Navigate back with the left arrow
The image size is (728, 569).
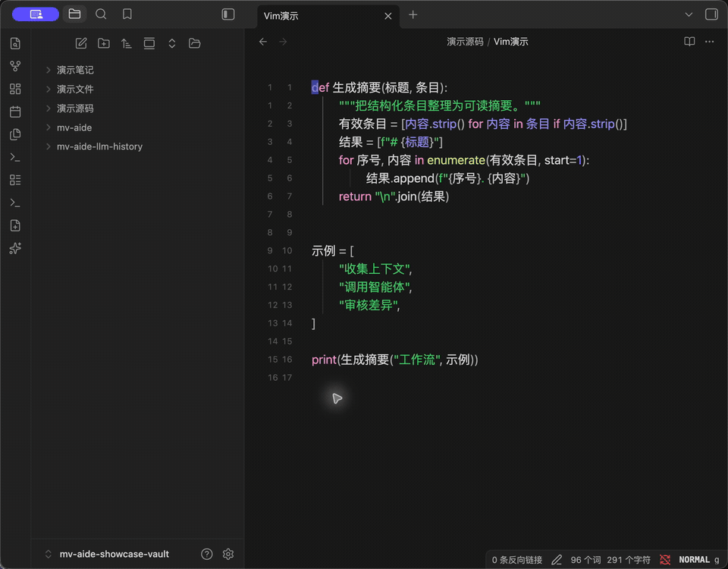263,42
